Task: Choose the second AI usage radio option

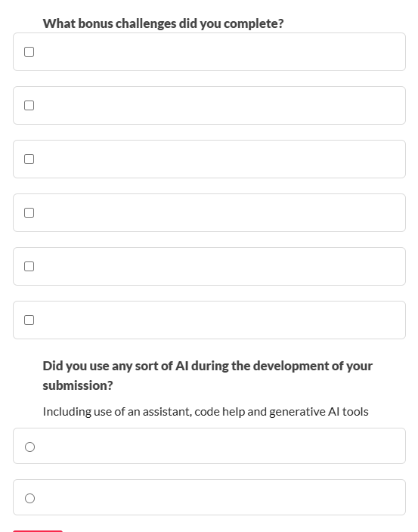Action: (30, 498)
